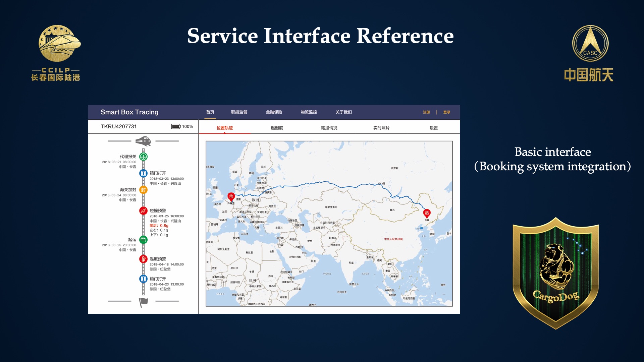Click the 登录 login link
Viewport: 644px width, 362px height.
447,112
